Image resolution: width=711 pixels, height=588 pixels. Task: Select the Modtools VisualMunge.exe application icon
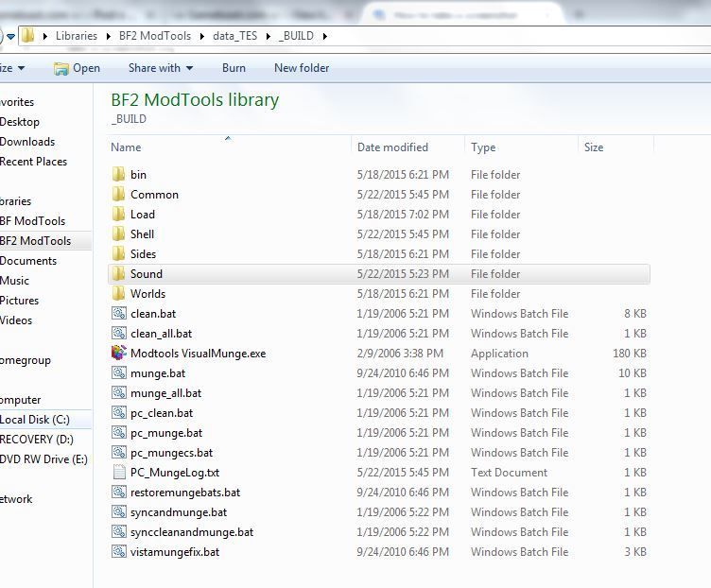pyautogui.click(x=119, y=354)
